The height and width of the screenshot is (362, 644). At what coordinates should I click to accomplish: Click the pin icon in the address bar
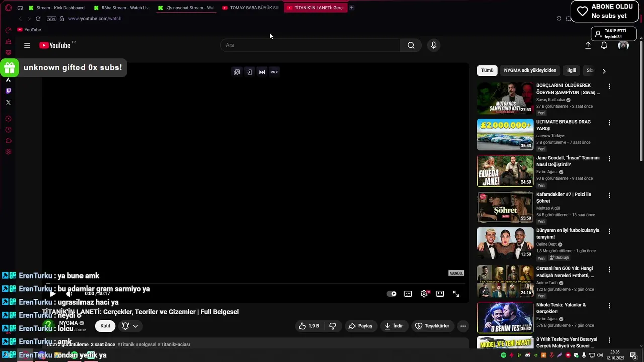559,19
